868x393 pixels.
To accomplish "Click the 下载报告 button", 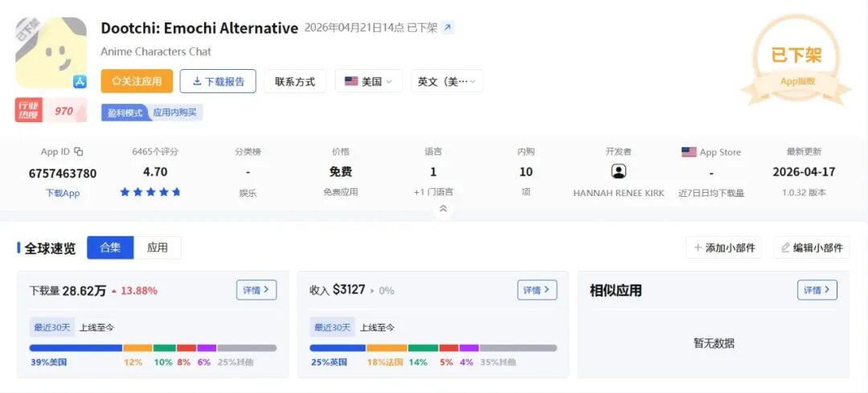I will pyautogui.click(x=218, y=81).
